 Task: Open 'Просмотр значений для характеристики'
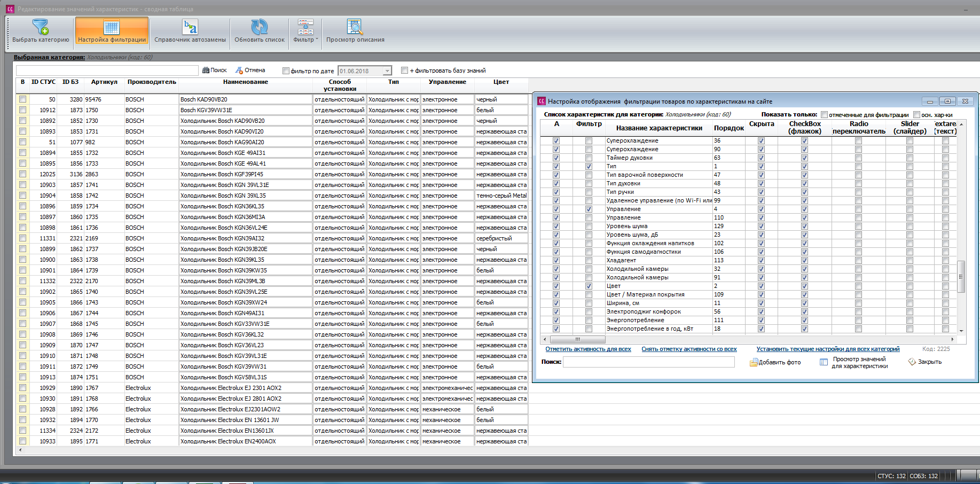coord(854,362)
